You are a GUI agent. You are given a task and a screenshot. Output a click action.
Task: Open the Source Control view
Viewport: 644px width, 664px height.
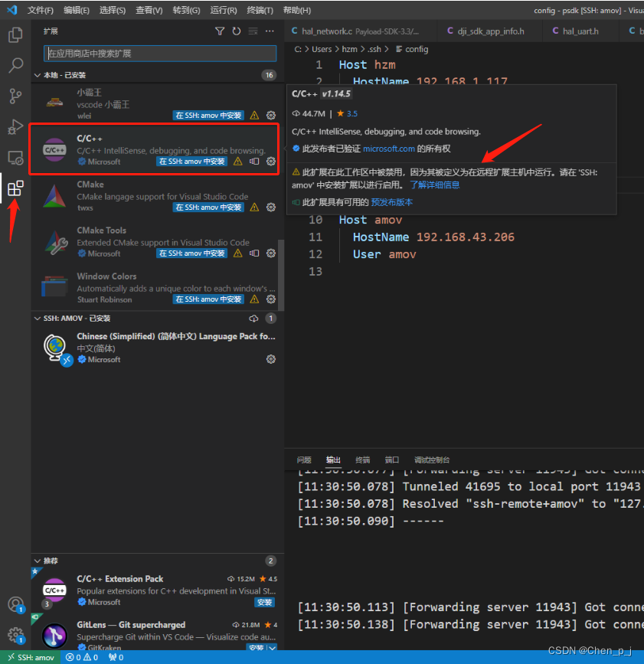tap(15, 96)
